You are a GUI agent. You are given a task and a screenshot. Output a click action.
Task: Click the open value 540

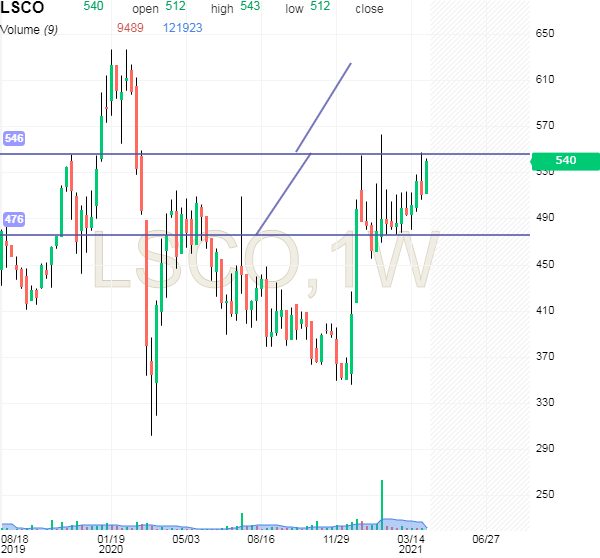(93, 6)
